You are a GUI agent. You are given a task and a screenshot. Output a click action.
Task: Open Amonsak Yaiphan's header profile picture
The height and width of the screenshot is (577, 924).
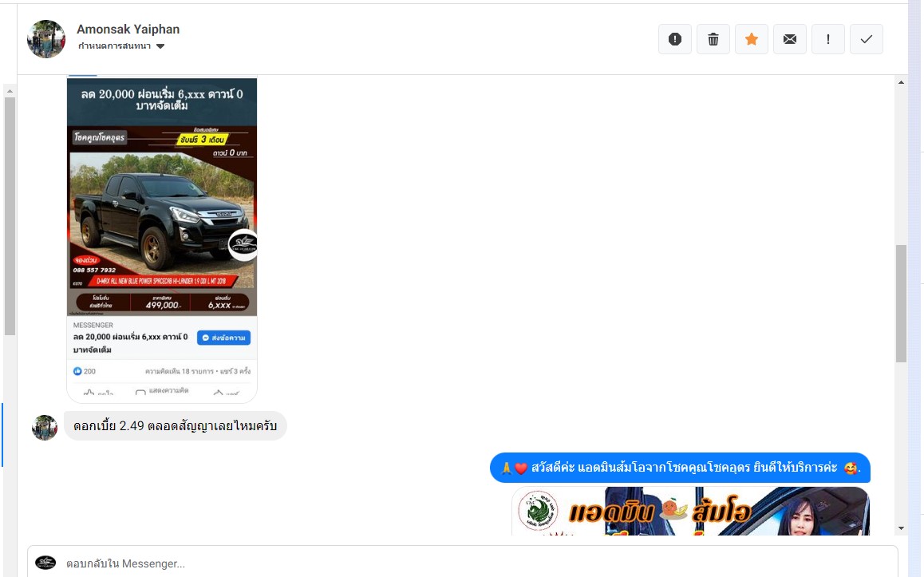[x=46, y=39]
